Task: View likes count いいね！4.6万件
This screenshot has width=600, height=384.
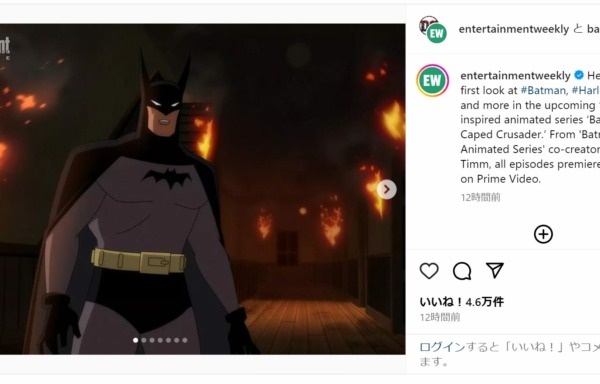Action: [x=462, y=302]
